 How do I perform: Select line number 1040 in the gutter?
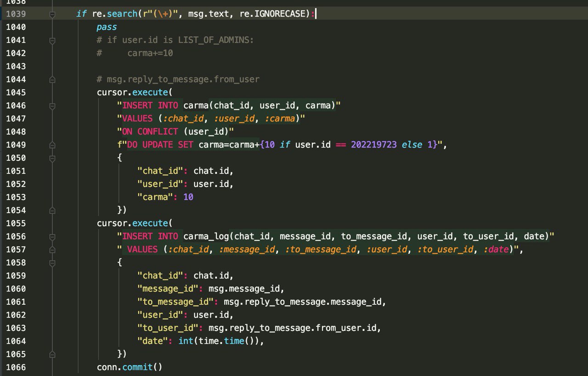16,27
